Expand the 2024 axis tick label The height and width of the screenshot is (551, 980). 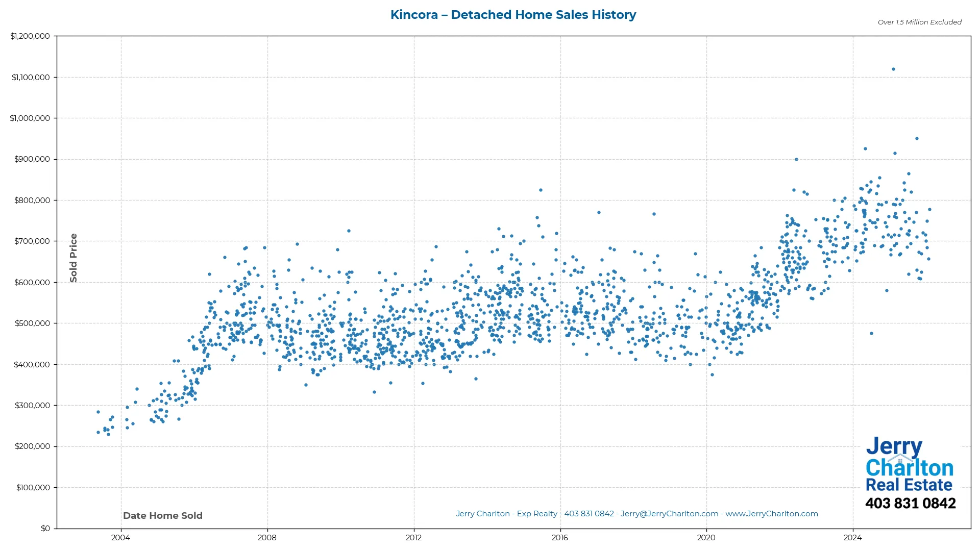(852, 537)
